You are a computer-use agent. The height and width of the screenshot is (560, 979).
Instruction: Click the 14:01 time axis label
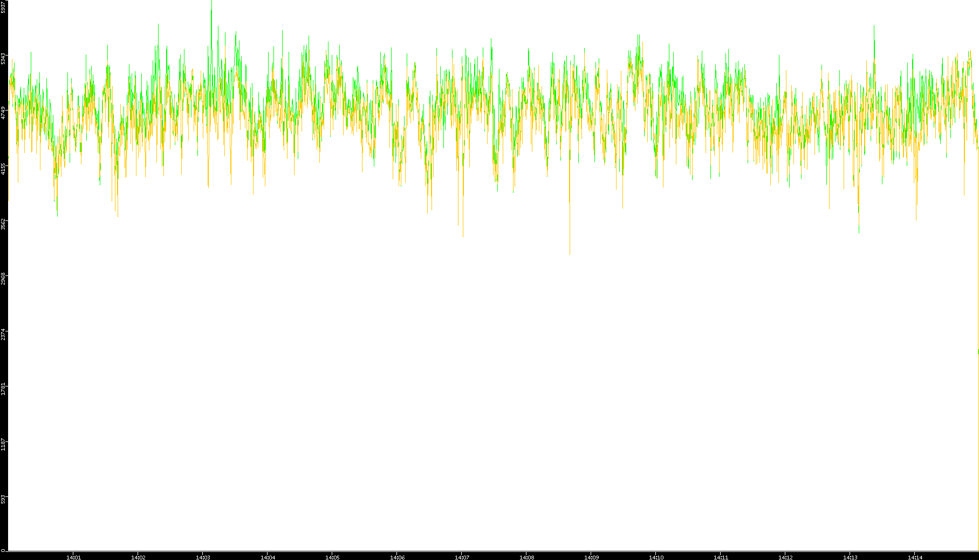(73, 557)
